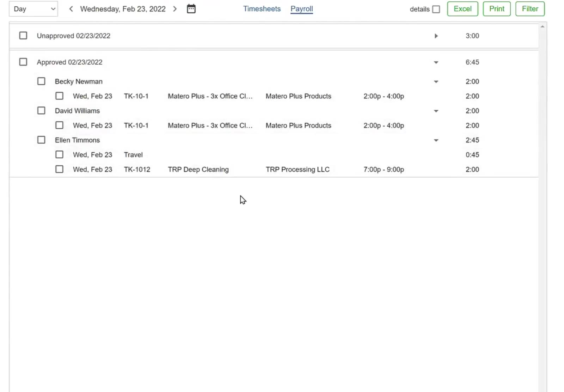Check the Ellen Timmons checkbox
Viewport: 564px width, 392px height.
(41, 140)
